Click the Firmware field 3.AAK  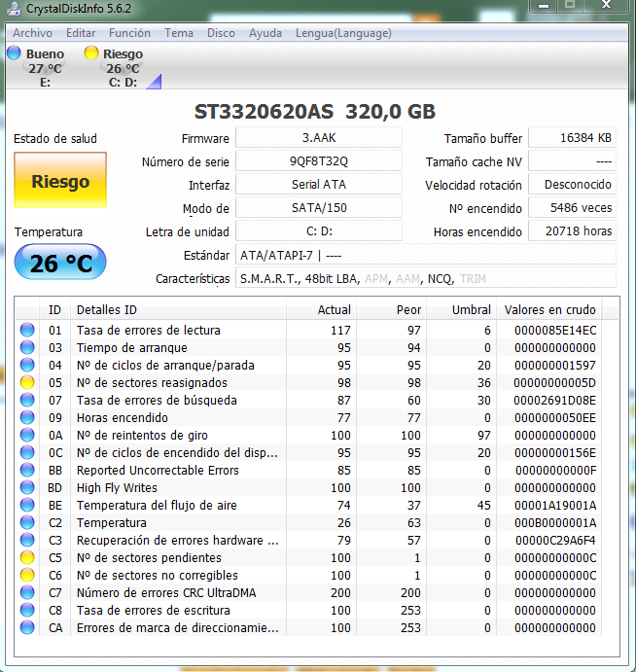[319, 138]
